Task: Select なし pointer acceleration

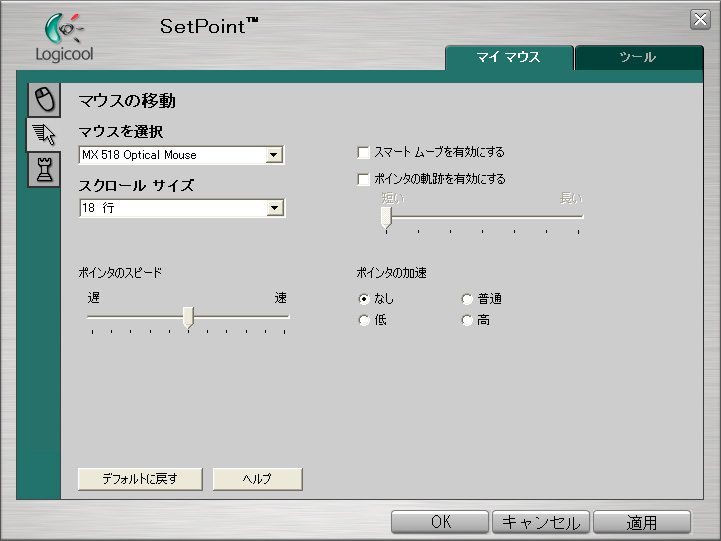Action: pos(364,299)
